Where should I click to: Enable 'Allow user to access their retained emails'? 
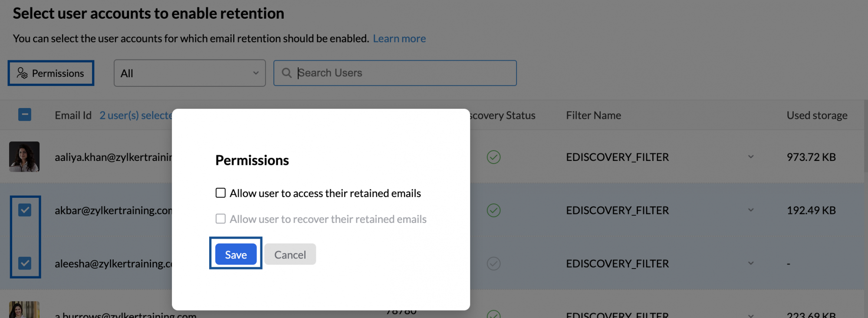point(220,193)
